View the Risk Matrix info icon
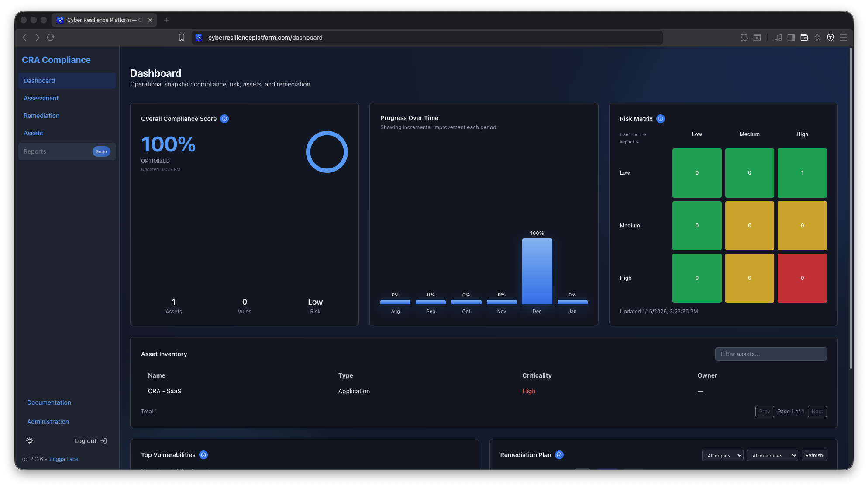This screenshot has width=868, height=488. point(661,118)
